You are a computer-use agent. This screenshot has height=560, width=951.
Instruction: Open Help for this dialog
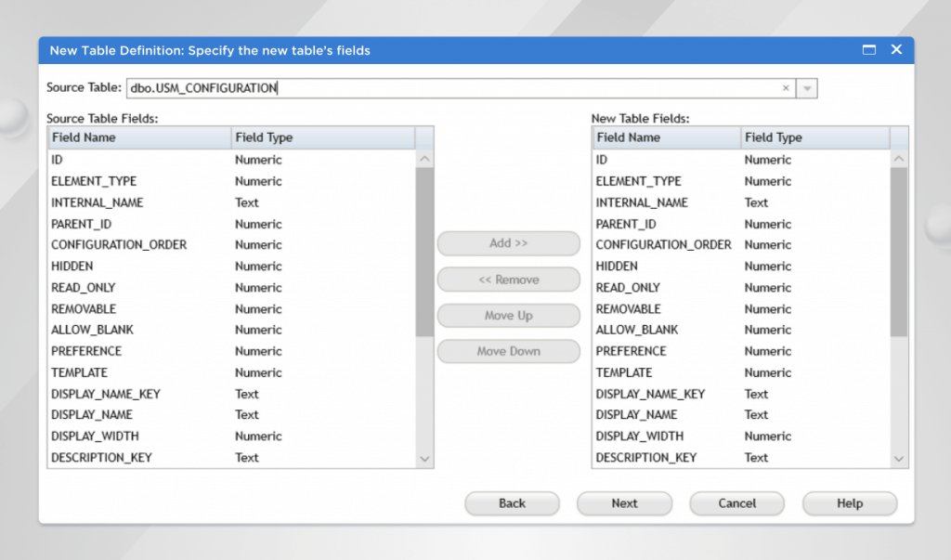coord(849,503)
